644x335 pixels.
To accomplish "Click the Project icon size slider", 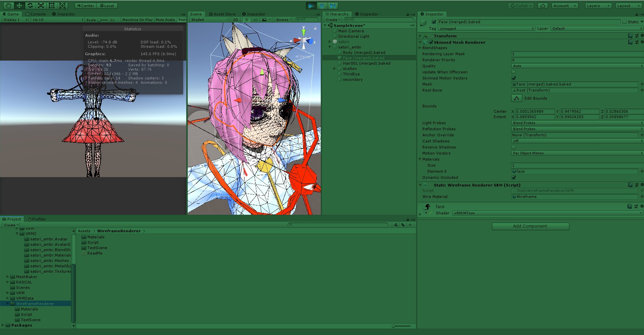I will (401, 326).
